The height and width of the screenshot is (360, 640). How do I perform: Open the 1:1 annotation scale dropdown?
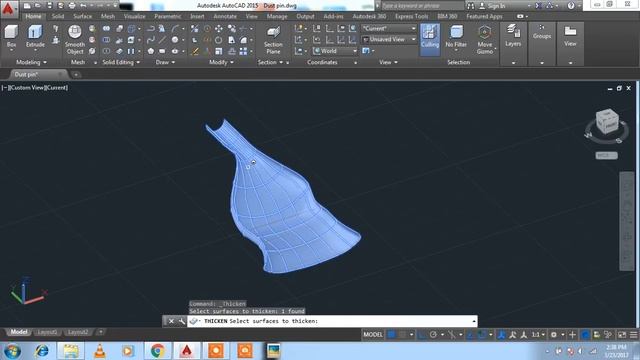538,335
